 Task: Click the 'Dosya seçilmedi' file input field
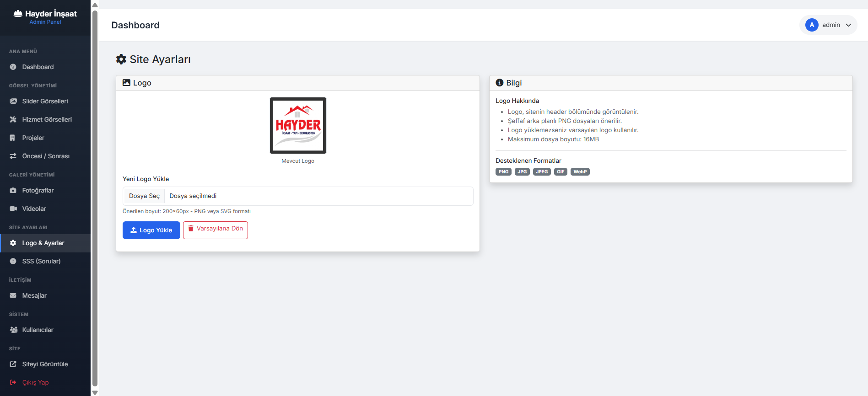(298, 196)
